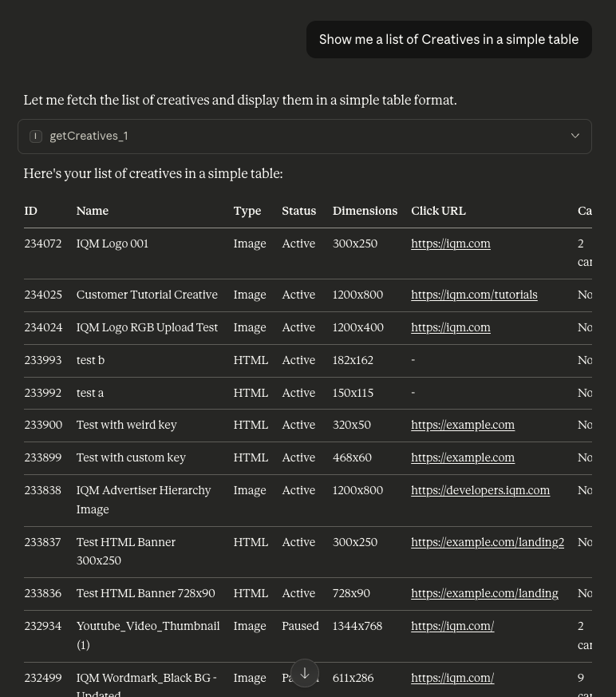Click the user message about Creatives table

coord(449,40)
